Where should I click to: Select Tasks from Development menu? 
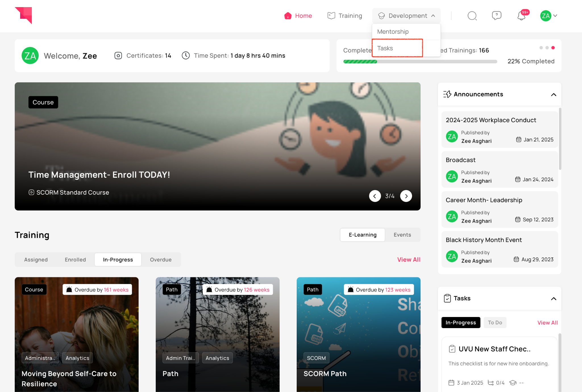pos(385,48)
